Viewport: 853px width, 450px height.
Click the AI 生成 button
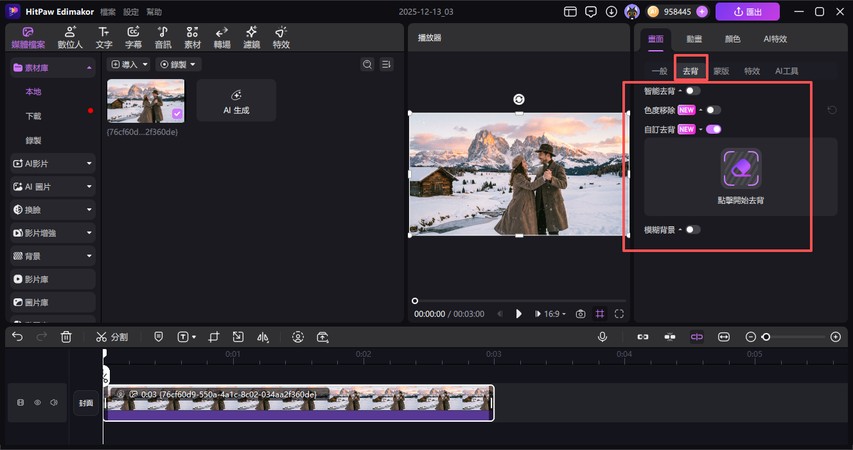[236, 100]
